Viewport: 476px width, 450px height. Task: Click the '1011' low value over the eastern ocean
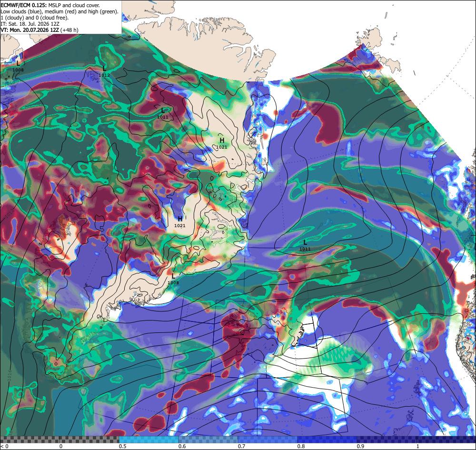[305, 249]
